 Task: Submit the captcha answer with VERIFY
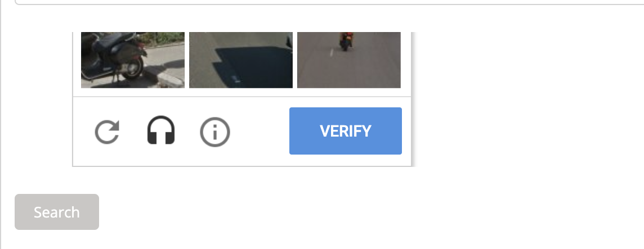coord(346,131)
